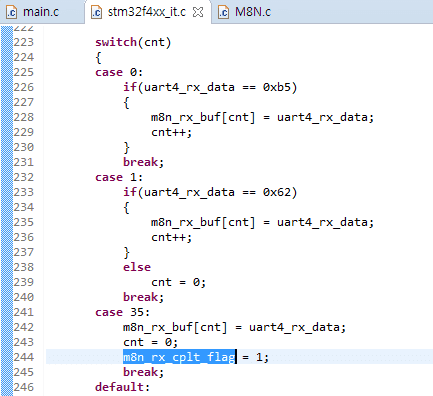
Task: Click the annotation ruler beside line 231
Action: click(7, 162)
